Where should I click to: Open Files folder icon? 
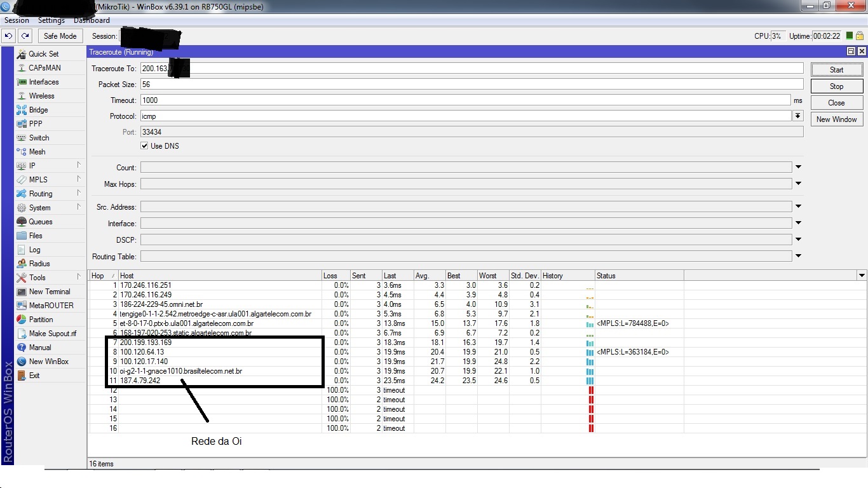pyautogui.click(x=22, y=236)
